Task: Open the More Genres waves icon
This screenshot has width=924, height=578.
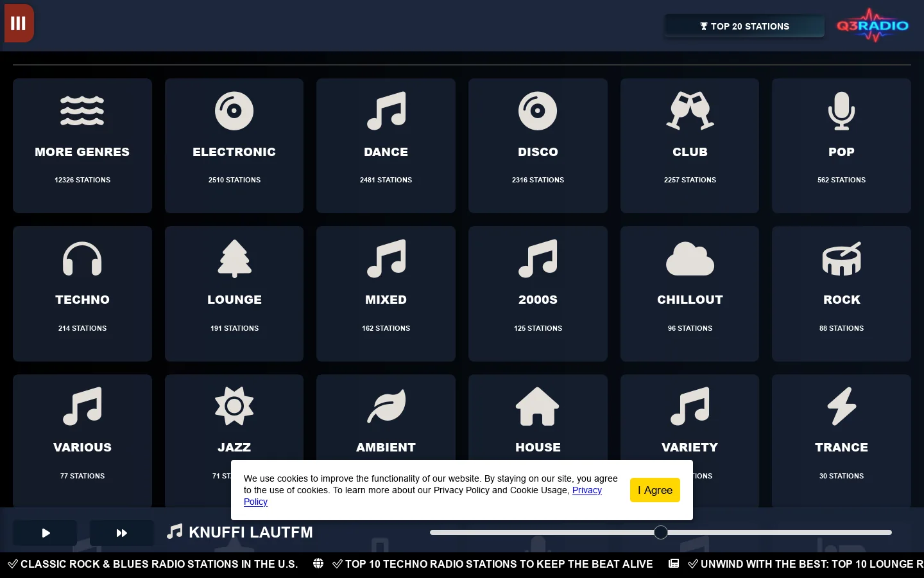Action: tap(82, 110)
